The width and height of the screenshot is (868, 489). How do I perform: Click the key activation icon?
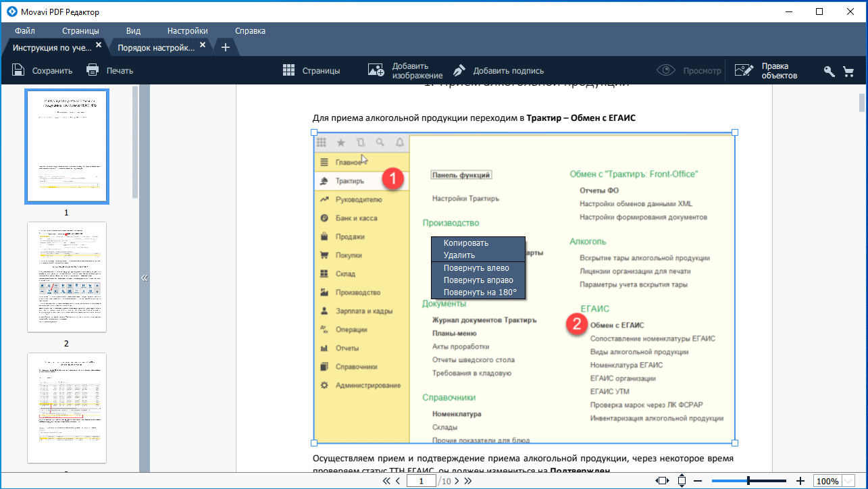coord(829,71)
